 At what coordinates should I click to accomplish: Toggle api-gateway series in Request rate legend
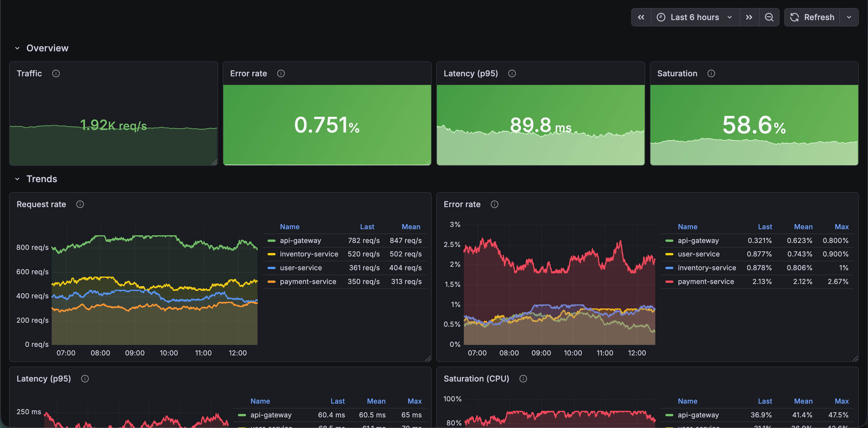pyautogui.click(x=300, y=240)
